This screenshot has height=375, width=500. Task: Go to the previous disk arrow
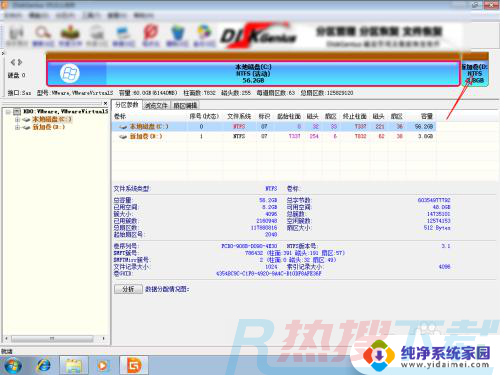pos(13,62)
